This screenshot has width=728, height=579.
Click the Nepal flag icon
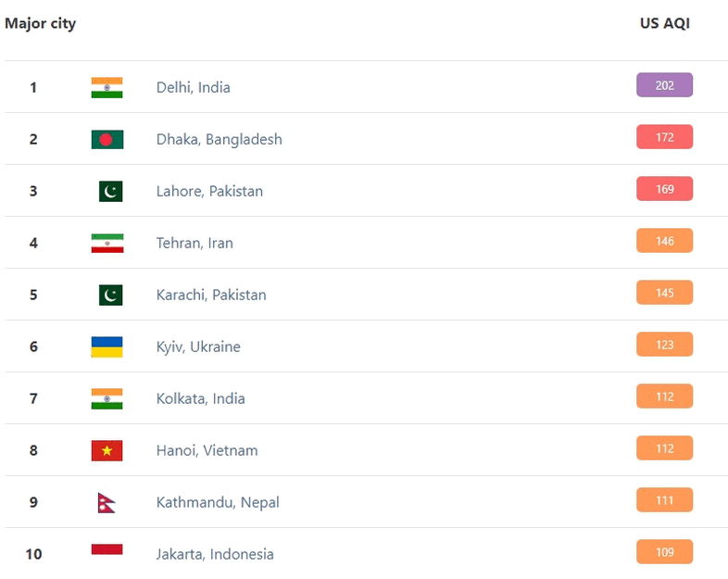[x=107, y=502]
